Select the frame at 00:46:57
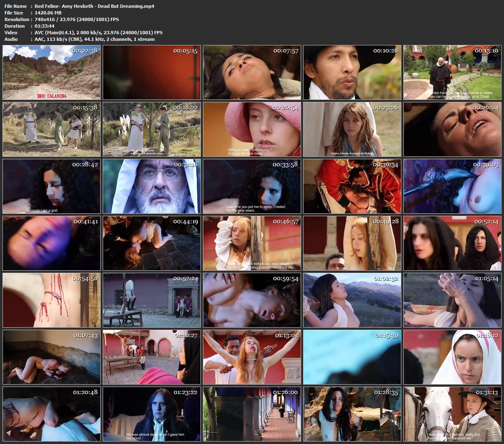Image resolution: width=504 pixels, height=444 pixels. (252, 243)
